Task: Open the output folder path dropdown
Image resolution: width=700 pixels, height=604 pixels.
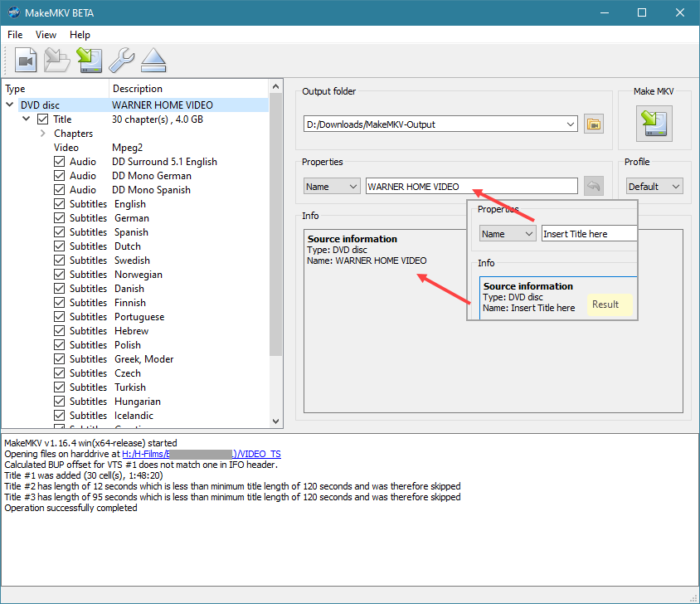Action: point(571,124)
